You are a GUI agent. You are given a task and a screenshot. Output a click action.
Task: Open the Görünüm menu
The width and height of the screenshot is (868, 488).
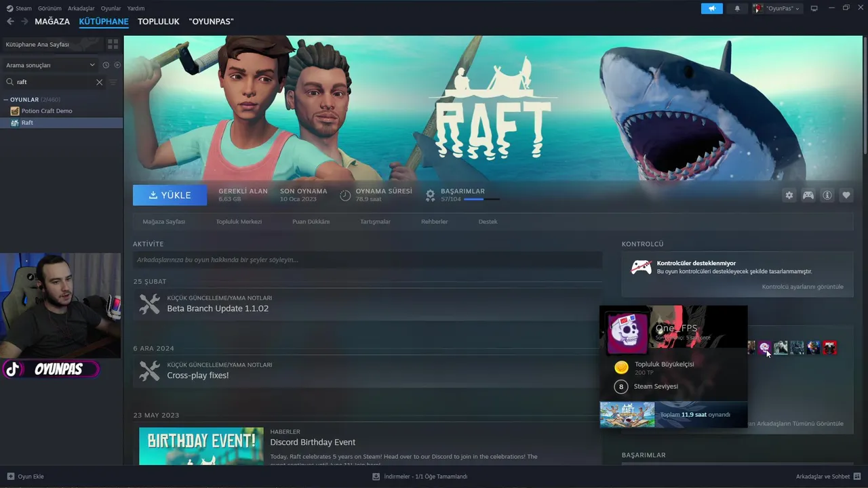[x=50, y=8]
